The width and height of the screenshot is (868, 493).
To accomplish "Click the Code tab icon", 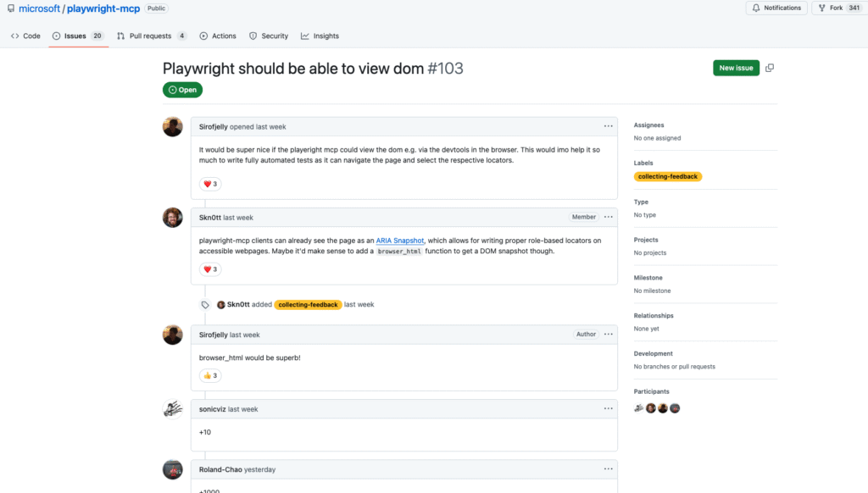I will point(15,36).
